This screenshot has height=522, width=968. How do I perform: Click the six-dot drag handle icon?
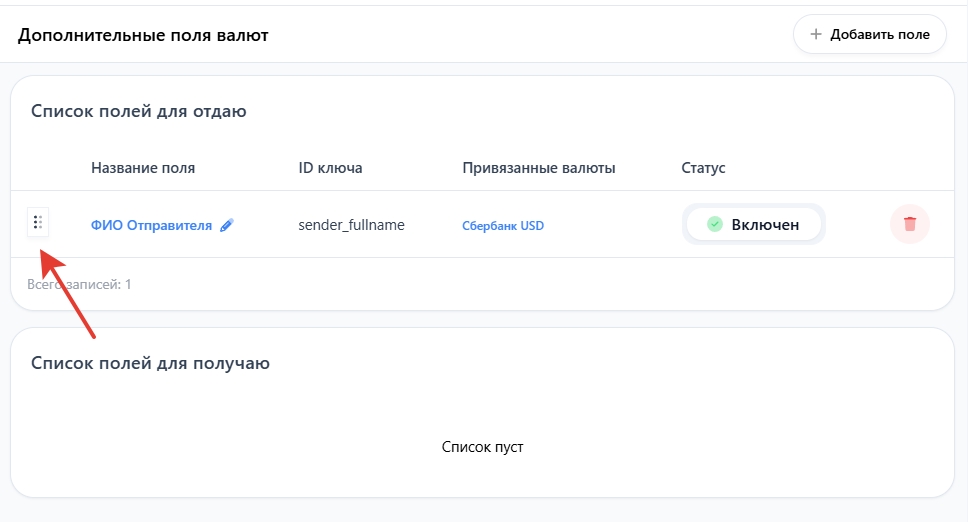tap(38, 223)
